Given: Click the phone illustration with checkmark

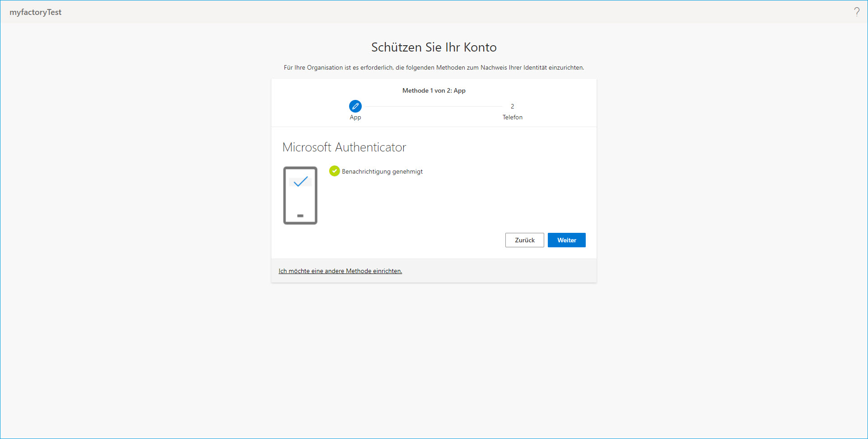Looking at the screenshot, I should [300, 195].
